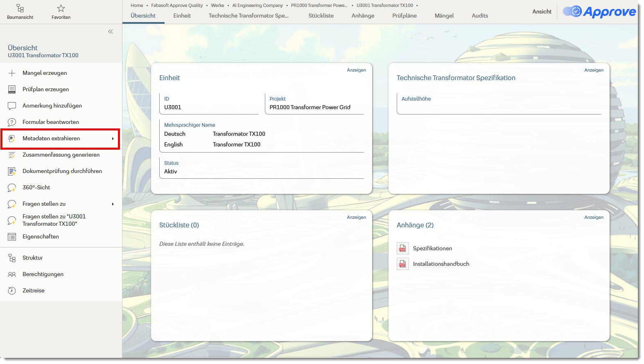The height and width of the screenshot is (364, 644).
Task: Open the Prüfpläne tab
Action: pos(404,16)
